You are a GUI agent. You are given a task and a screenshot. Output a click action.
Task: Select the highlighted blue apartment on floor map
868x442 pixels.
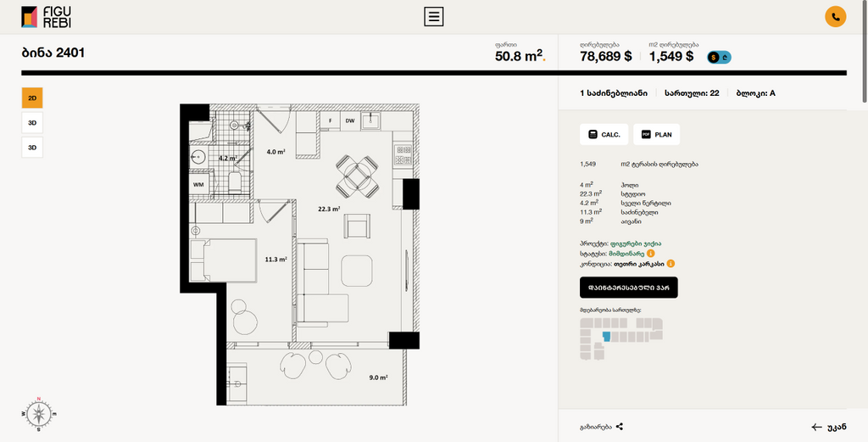607,337
